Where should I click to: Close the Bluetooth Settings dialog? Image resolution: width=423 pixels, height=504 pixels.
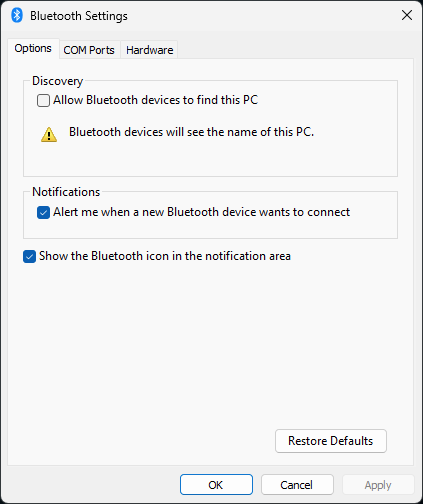(x=407, y=15)
